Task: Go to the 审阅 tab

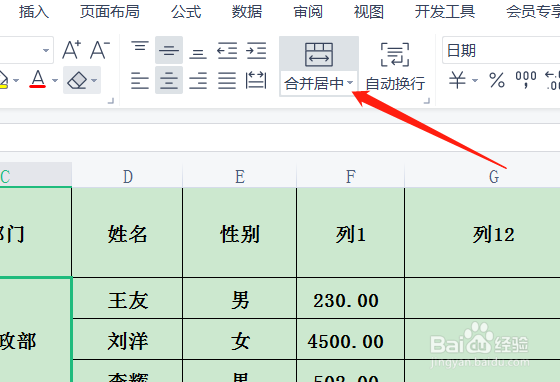Action: tap(308, 12)
